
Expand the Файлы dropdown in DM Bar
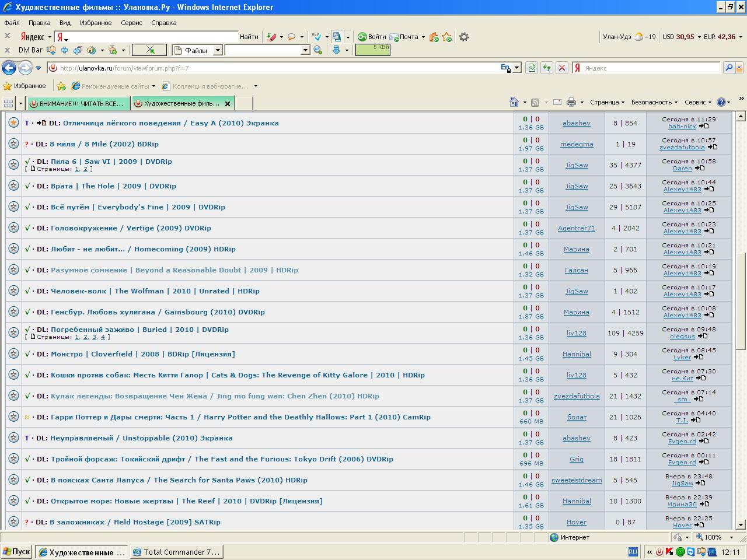click(x=217, y=50)
